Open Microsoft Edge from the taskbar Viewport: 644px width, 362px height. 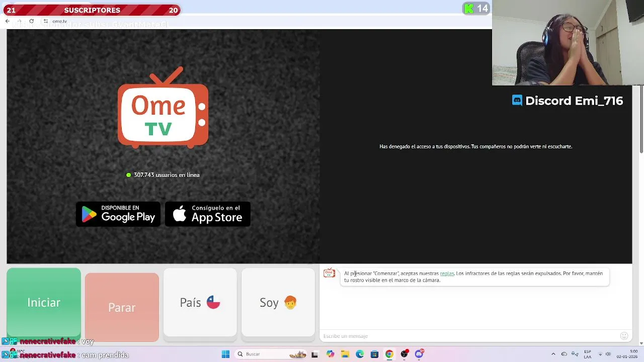click(x=360, y=354)
